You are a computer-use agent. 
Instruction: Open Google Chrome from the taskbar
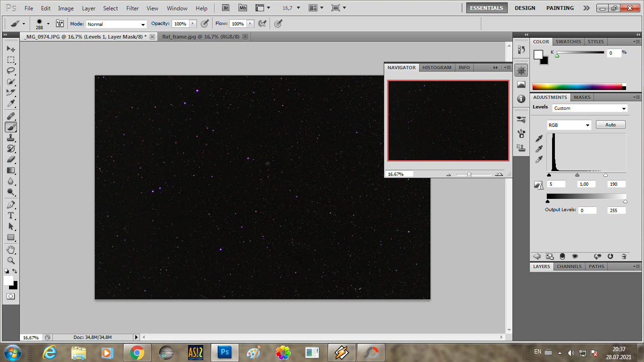coord(137,352)
